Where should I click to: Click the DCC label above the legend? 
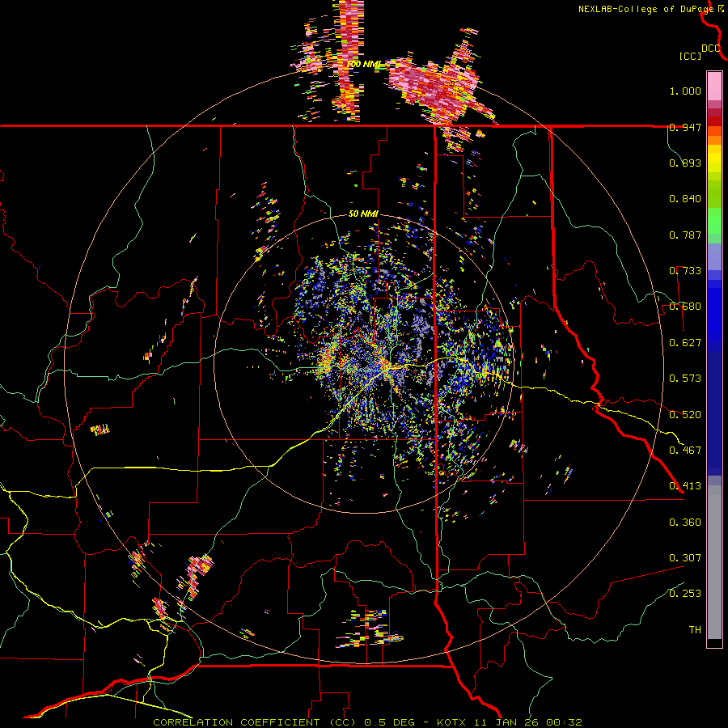click(x=710, y=49)
